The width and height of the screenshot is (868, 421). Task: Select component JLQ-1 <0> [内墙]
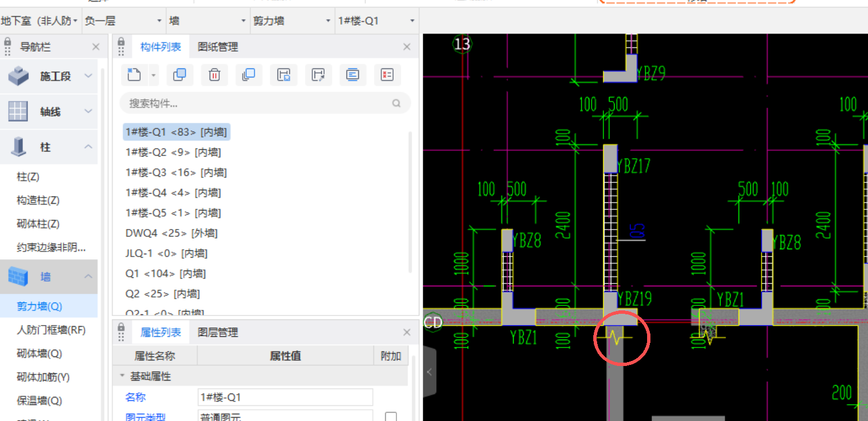click(166, 253)
